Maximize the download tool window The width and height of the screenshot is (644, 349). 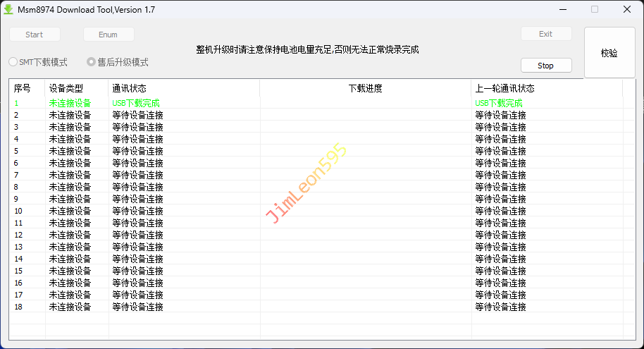point(594,10)
